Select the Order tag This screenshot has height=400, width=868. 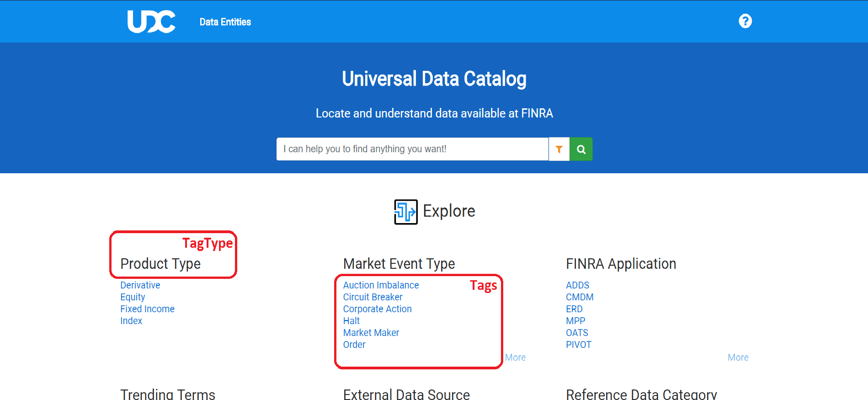click(x=354, y=345)
